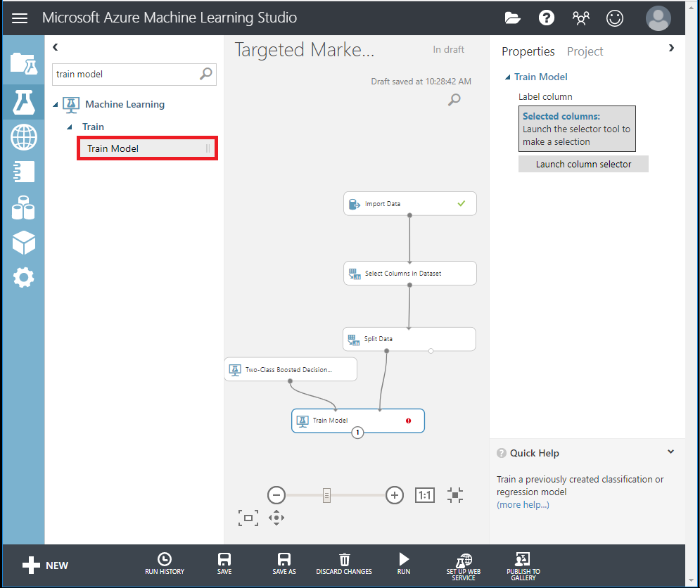Viewport: 700px width, 588px height.
Task: Open the Web Services globe icon
Action: (23, 136)
